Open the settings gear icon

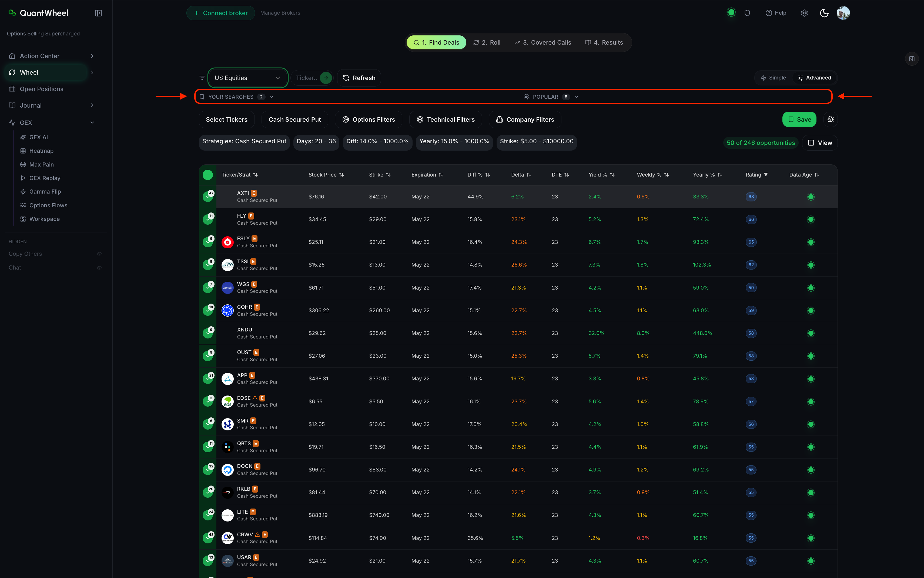click(x=804, y=13)
